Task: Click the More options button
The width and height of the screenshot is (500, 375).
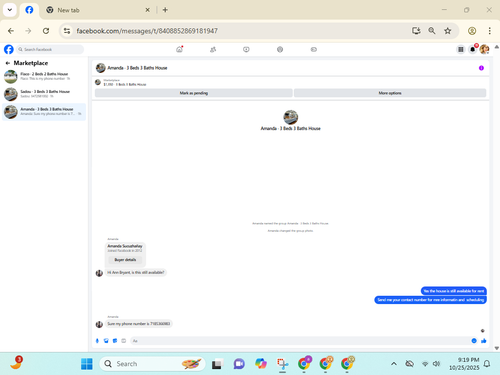Action: pyautogui.click(x=390, y=93)
